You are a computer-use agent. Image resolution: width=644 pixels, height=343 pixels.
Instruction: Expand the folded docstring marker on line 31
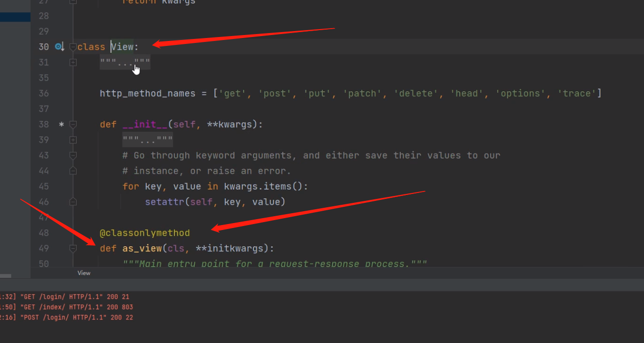[73, 62]
